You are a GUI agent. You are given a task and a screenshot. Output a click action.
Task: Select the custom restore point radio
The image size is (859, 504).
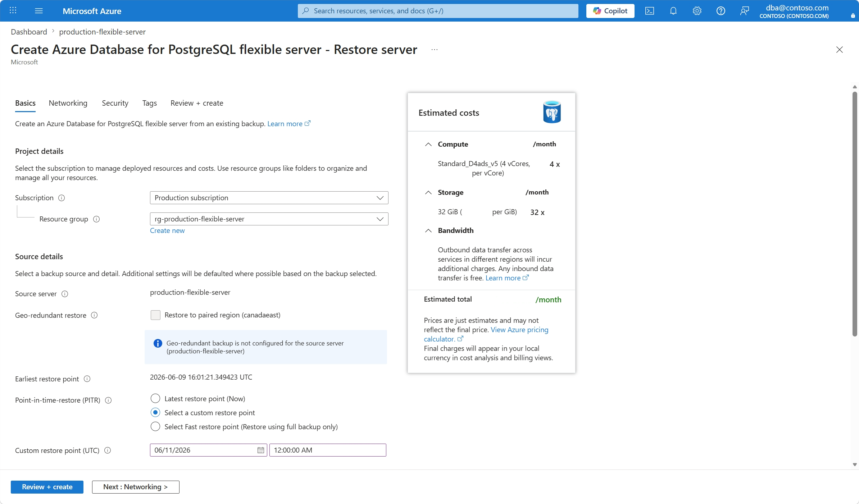(x=155, y=412)
